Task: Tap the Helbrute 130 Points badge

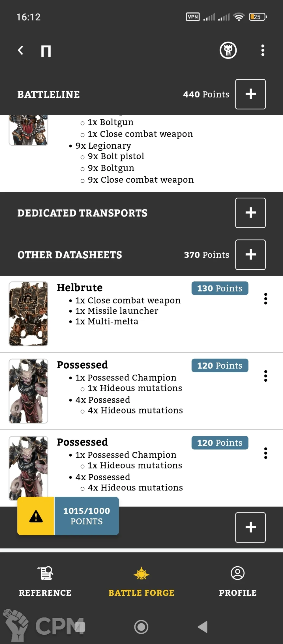Action: click(220, 288)
